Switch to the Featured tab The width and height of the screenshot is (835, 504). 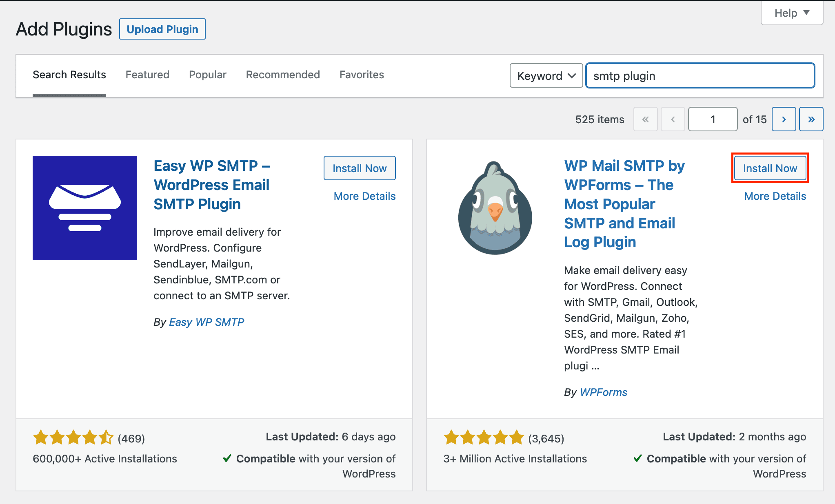click(147, 75)
